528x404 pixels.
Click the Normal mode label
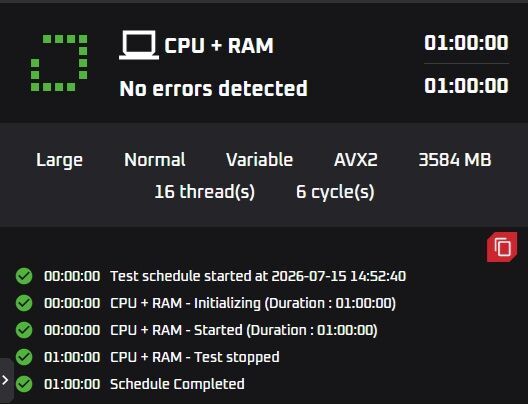(155, 160)
